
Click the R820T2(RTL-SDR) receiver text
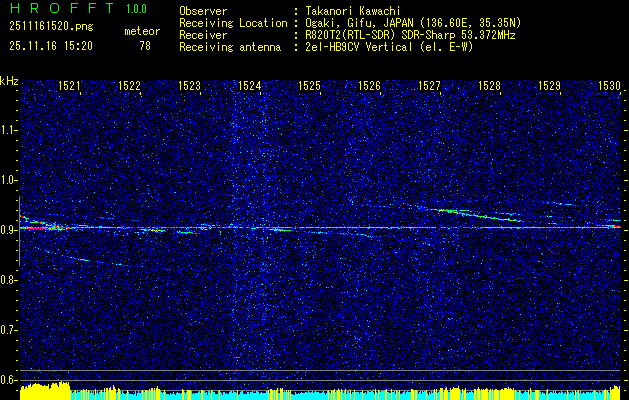click(410, 35)
